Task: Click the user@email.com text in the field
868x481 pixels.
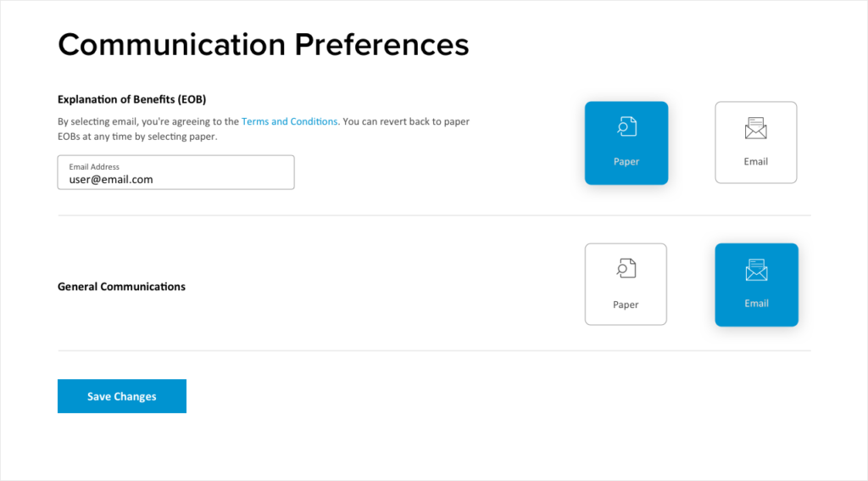Action: (x=111, y=180)
